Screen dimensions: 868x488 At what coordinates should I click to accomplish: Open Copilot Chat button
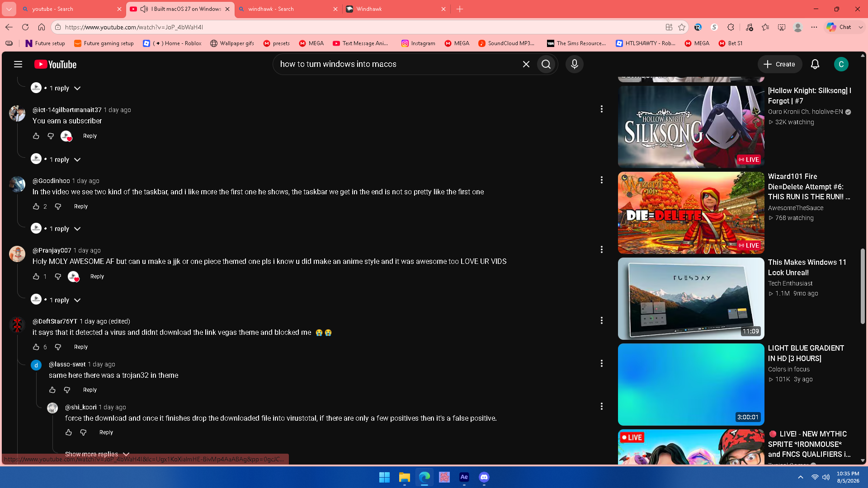click(840, 27)
